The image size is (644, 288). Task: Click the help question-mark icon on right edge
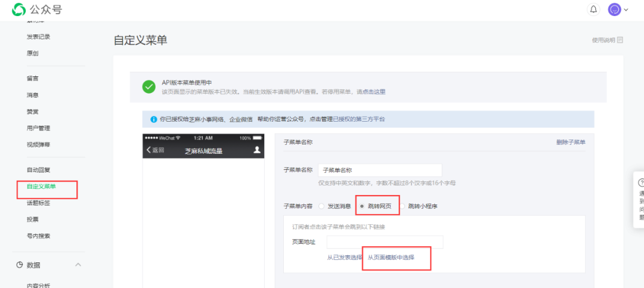click(x=640, y=182)
